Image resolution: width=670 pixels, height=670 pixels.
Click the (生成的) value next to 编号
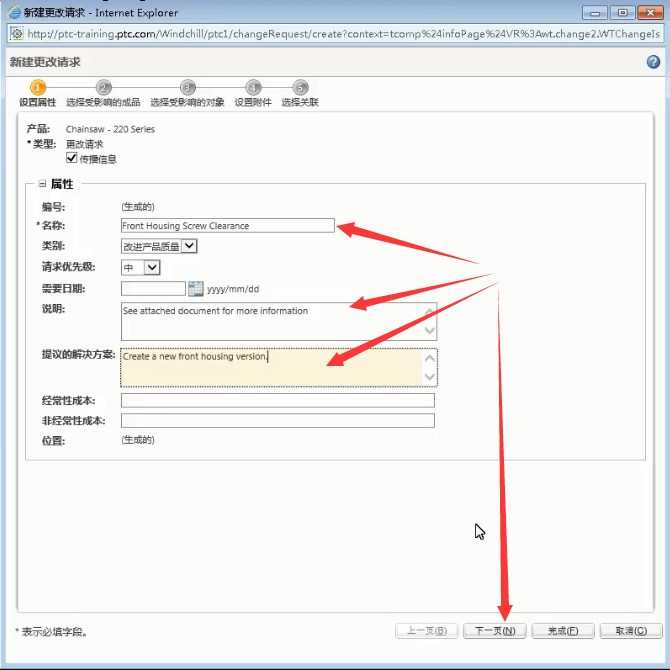pyautogui.click(x=138, y=207)
